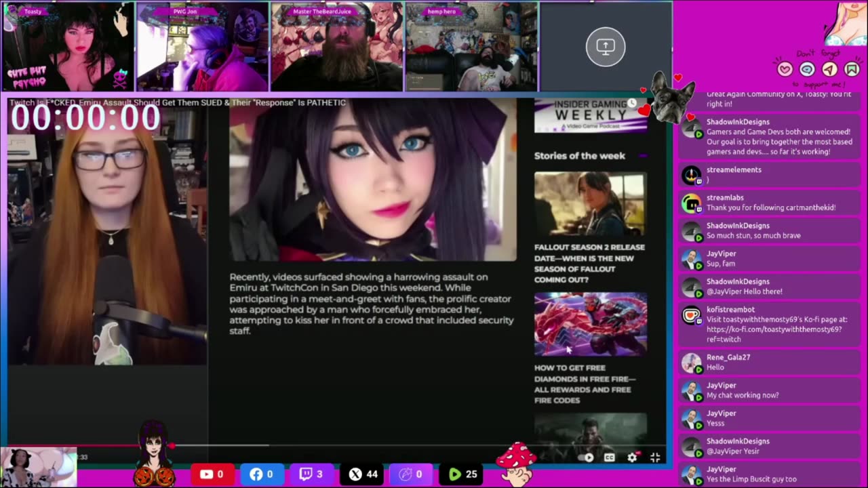The image size is (868, 488).
Task: Click the kofistreambot chat avatar
Action: coord(691,315)
